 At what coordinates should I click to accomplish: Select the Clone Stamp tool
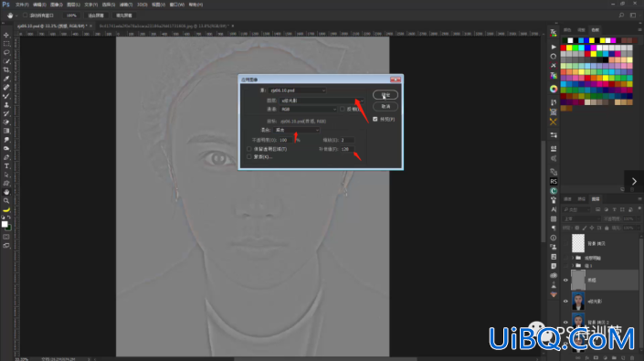point(6,105)
